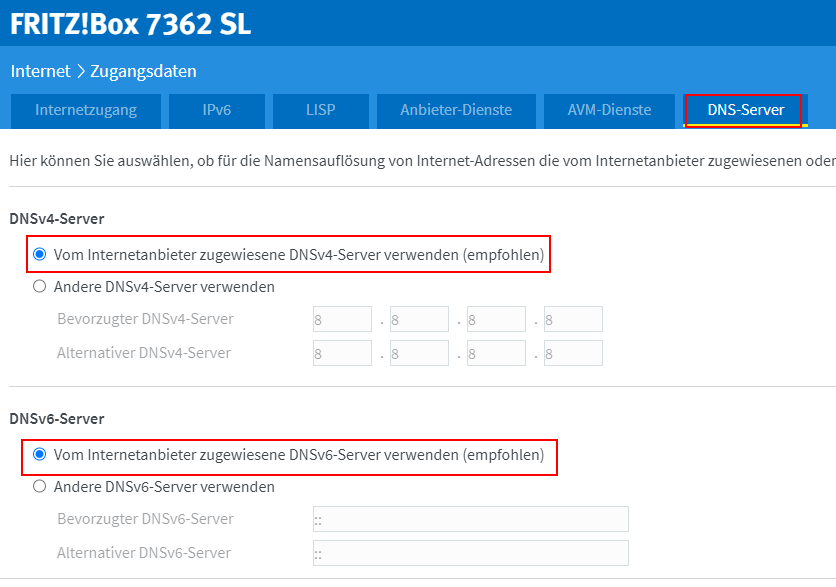Click the DNSv4-Server section heading
This screenshot has width=836, height=587.
(x=57, y=219)
